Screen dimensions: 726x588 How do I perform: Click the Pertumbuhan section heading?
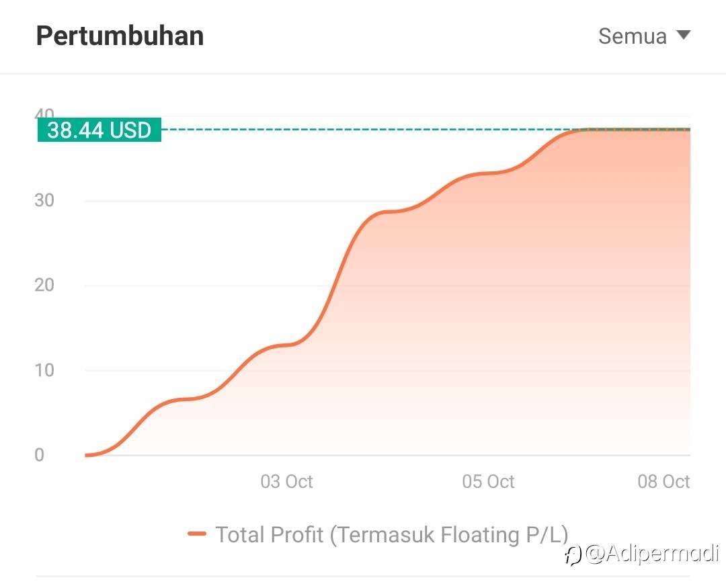tap(120, 36)
